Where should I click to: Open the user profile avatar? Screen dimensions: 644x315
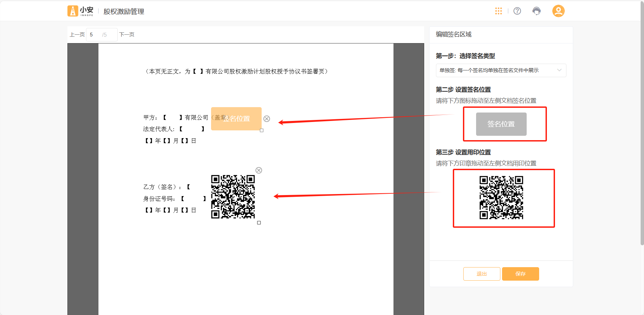click(x=558, y=11)
